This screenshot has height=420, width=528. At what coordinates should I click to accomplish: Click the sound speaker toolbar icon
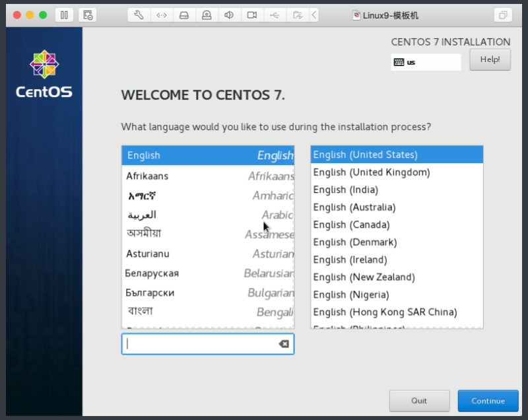pyautogui.click(x=229, y=15)
